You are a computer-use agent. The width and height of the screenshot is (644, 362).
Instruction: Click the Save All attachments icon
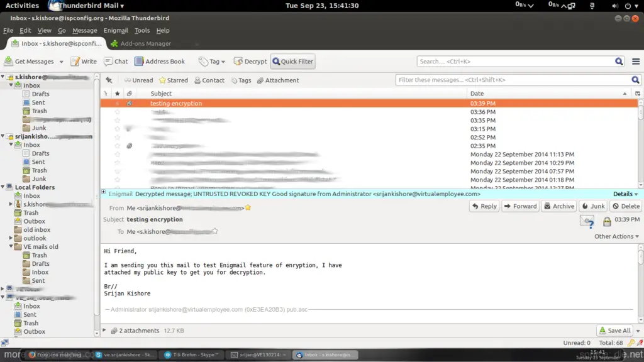[x=602, y=331]
